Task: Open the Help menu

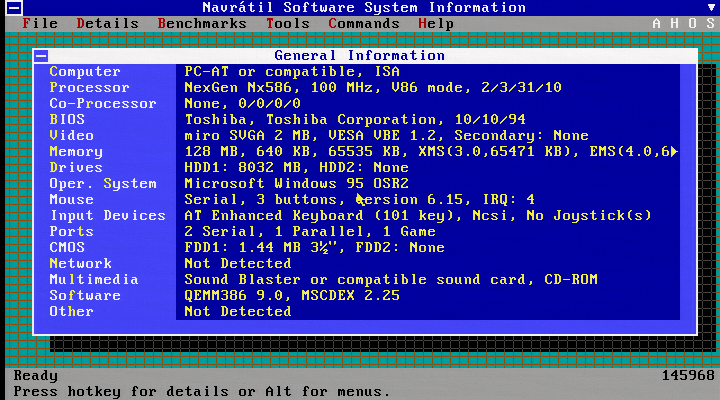Action: [x=436, y=23]
